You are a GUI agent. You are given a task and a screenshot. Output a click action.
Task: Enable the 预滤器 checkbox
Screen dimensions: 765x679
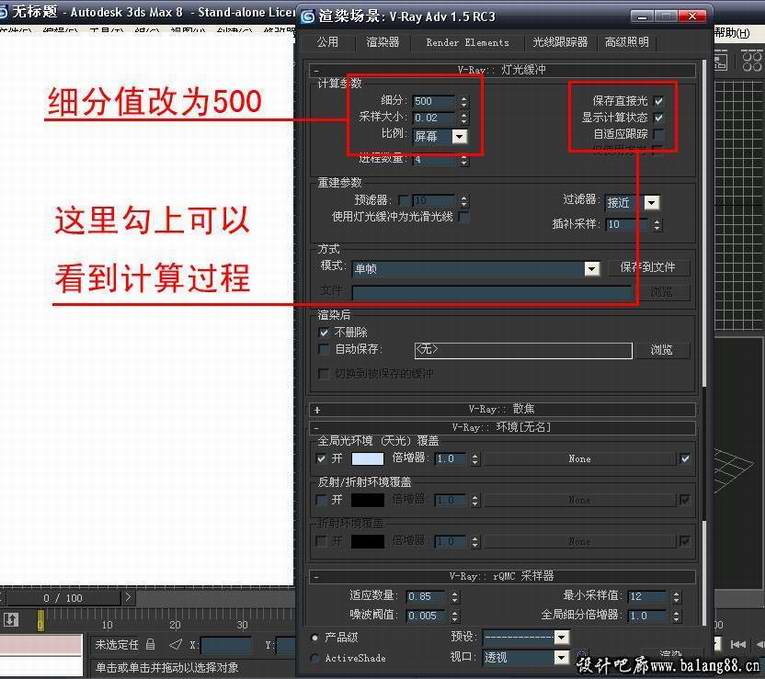pyautogui.click(x=404, y=200)
